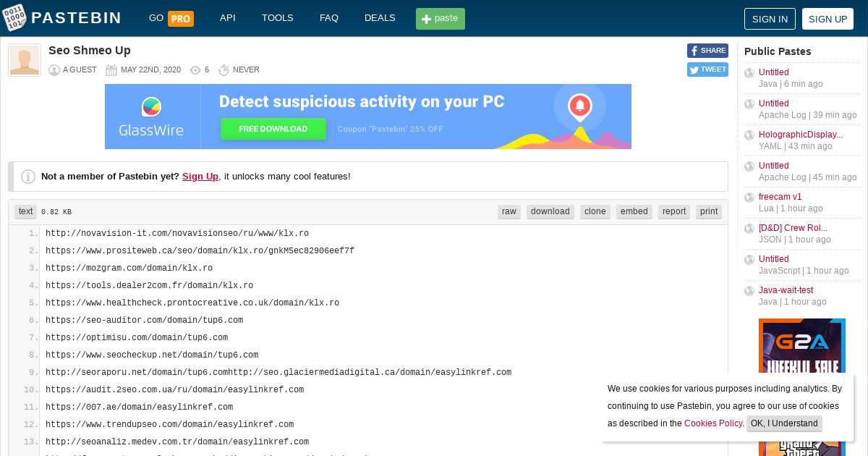The width and height of the screenshot is (868, 456).
Task: Open the [D&D] Crew Rol... paste link
Action: [x=793, y=228]
